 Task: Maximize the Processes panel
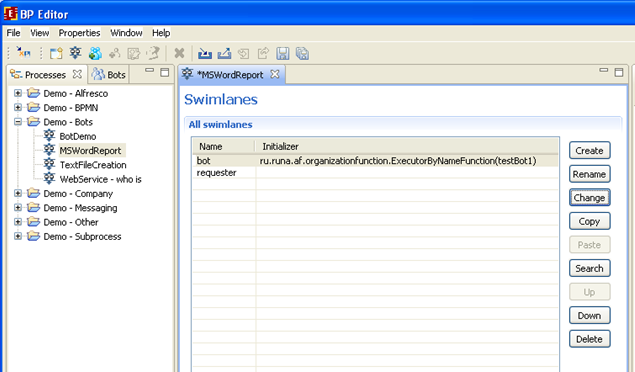tap(164, 72)
